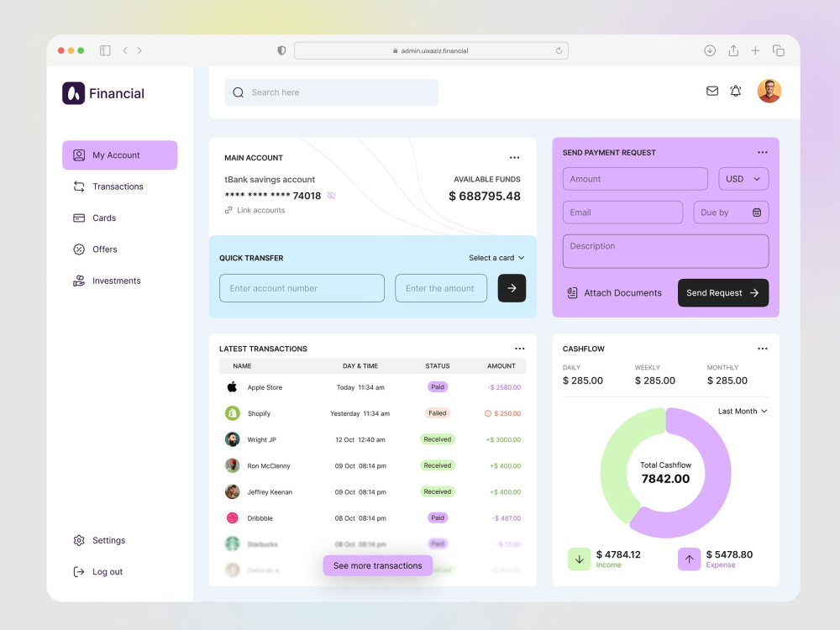
Task: Open Latest Transactions options ellipsis
Action: click(520, 349)
